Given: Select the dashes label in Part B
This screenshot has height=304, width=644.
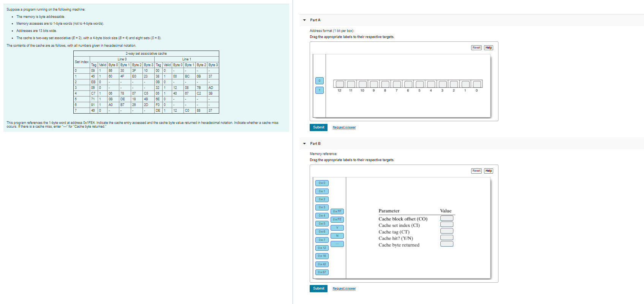Looking at the screenshot, I should [x=337, y=244].
